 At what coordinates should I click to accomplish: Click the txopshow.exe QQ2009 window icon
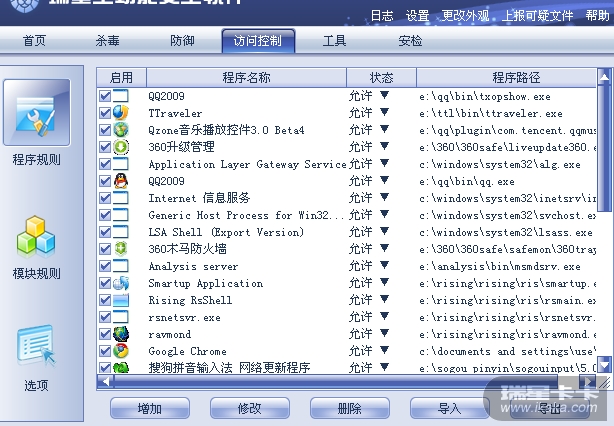click(x=121, y=96)
